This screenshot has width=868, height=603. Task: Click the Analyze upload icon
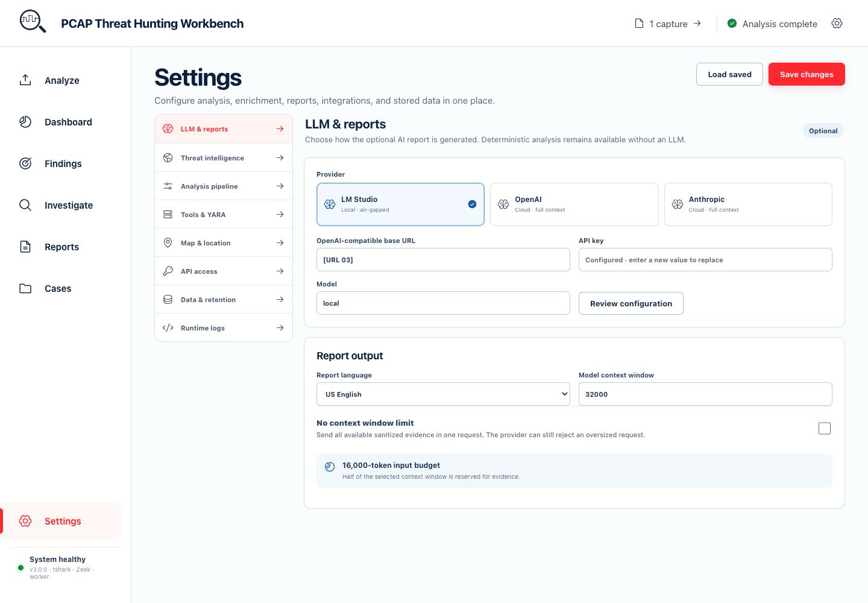pos(25,80)
